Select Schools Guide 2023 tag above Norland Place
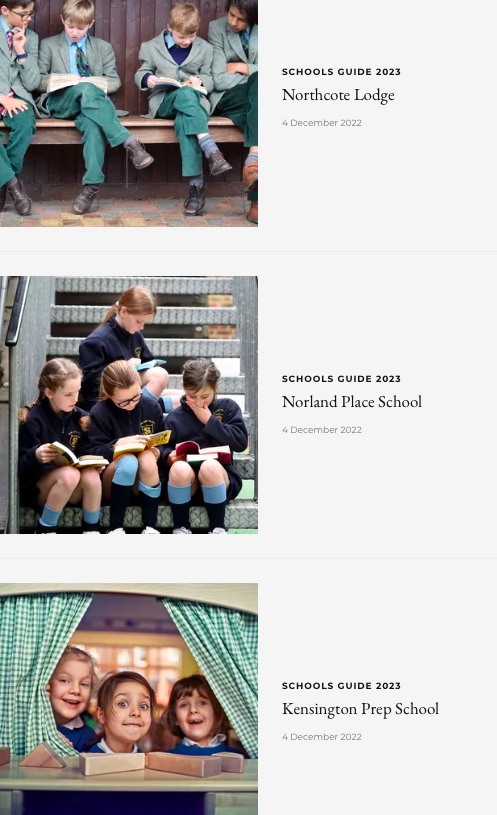The height and width of the screenshot is (815, 497). point(341,379)
